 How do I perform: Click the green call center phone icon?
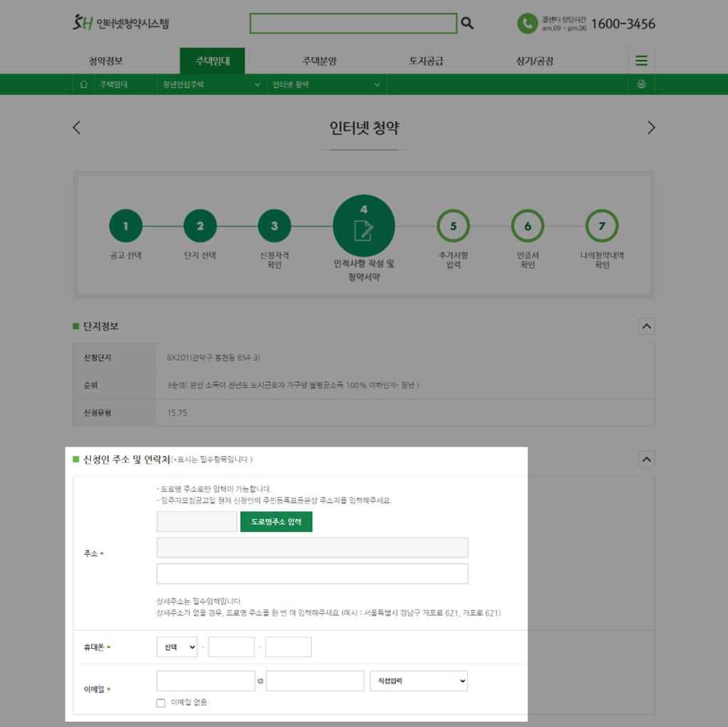[527, 23]
